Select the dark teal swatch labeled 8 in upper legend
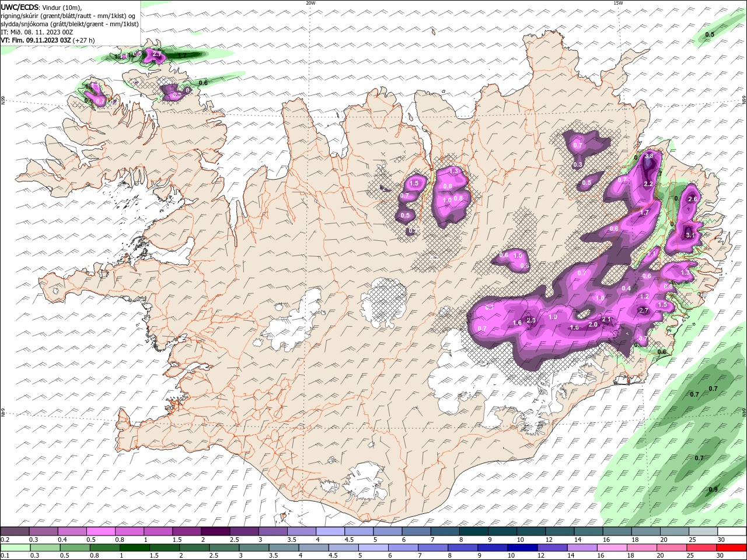 point(473,531)
